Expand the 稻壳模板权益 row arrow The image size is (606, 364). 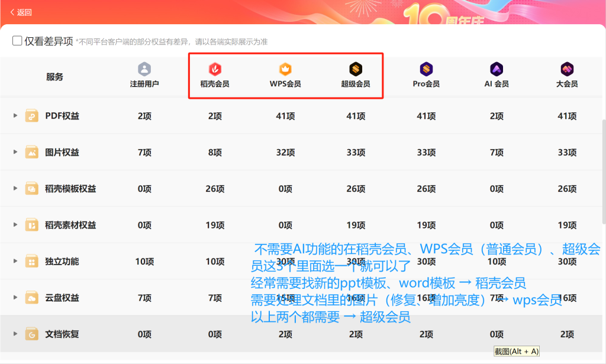tap(15, 188)
